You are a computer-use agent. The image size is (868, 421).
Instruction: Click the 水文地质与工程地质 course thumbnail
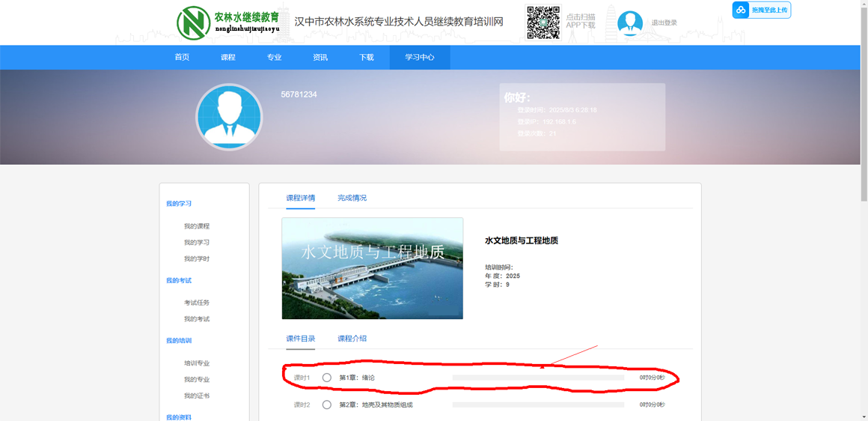(x=372, y=268)
